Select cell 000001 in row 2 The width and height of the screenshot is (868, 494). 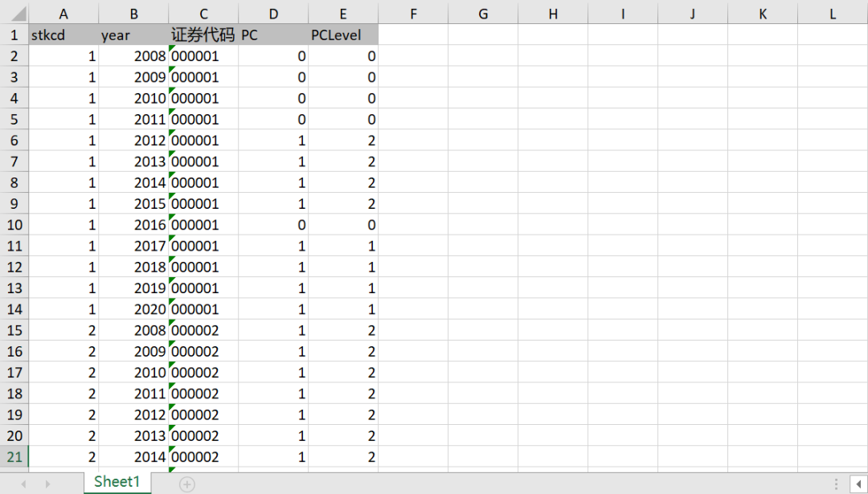203,56
